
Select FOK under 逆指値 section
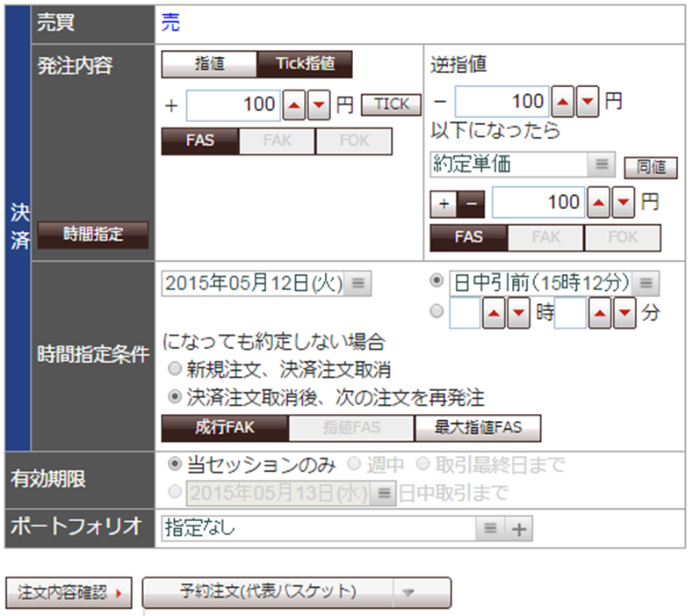point(623,237)
